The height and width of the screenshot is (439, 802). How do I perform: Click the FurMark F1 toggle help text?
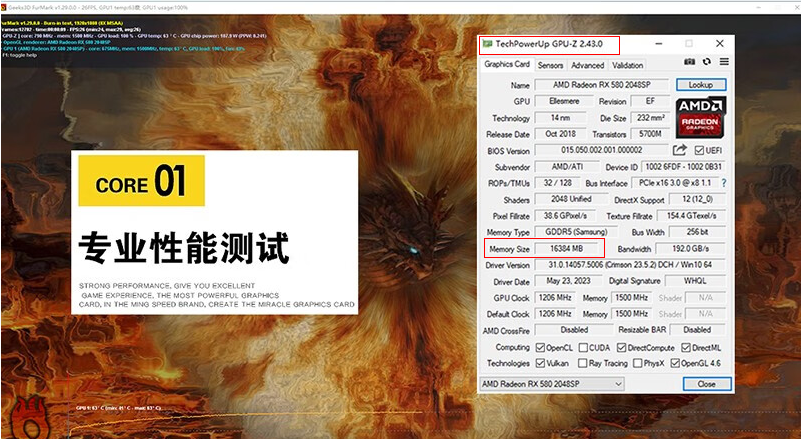(20, 55)
